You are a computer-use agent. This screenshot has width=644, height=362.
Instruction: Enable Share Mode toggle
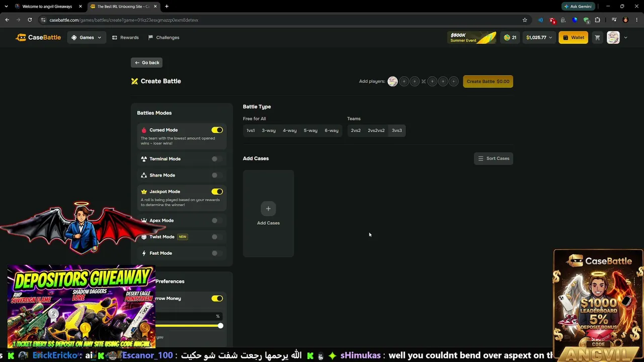pos(217,175)
